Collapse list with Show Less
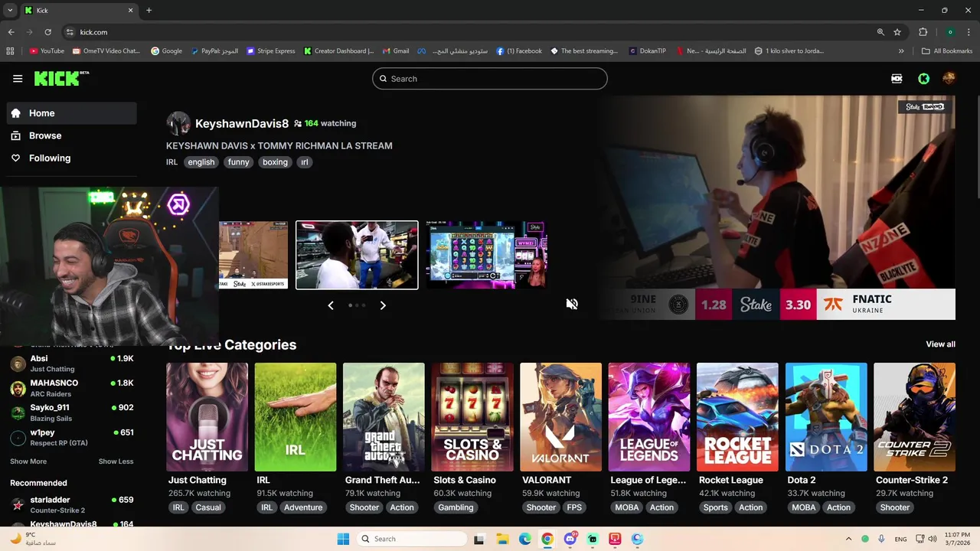Image resolution: width=980 pixels, height=551 pixels. click(x=116, y=461)
